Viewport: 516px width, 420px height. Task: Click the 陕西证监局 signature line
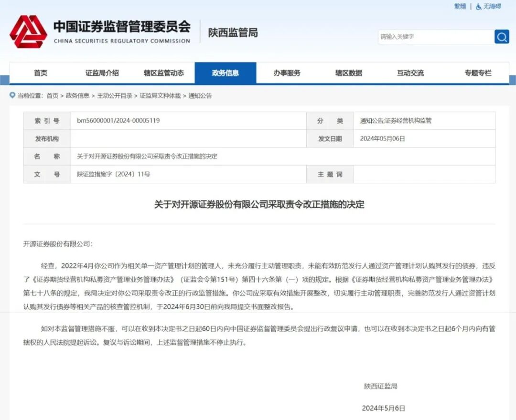(x=381, y=386)
